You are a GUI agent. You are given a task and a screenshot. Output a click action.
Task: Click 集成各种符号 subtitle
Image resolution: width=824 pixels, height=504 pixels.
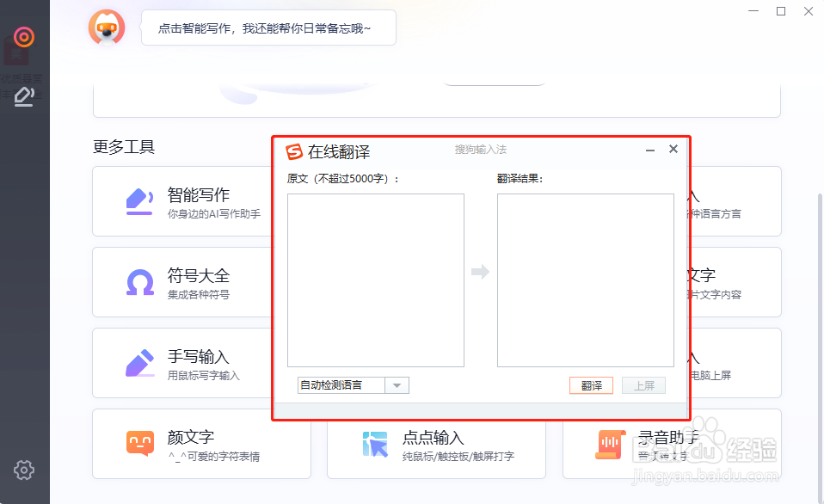[198, 295]
